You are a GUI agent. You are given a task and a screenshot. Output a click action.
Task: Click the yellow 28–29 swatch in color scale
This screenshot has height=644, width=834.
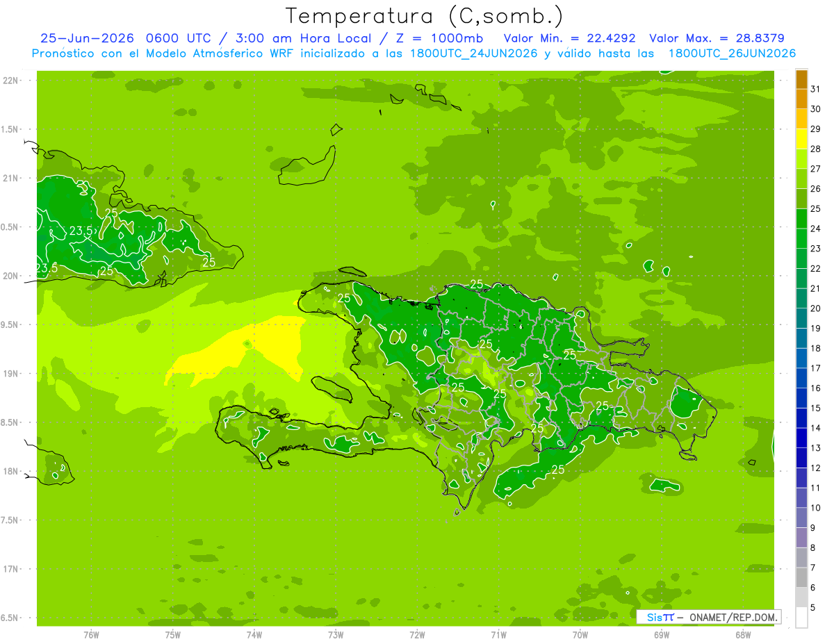click(801, 139)
